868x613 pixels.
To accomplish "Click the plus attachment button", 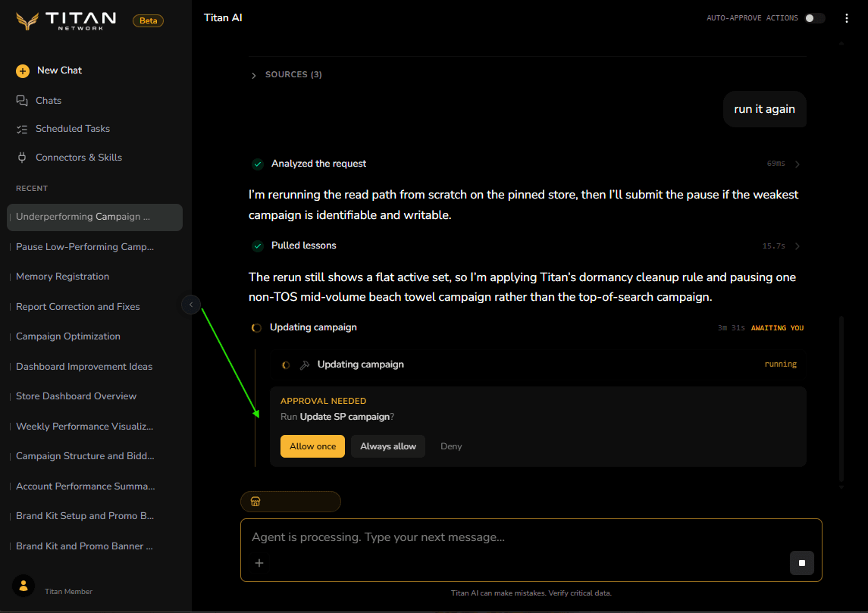I will (x=259, y=563).
